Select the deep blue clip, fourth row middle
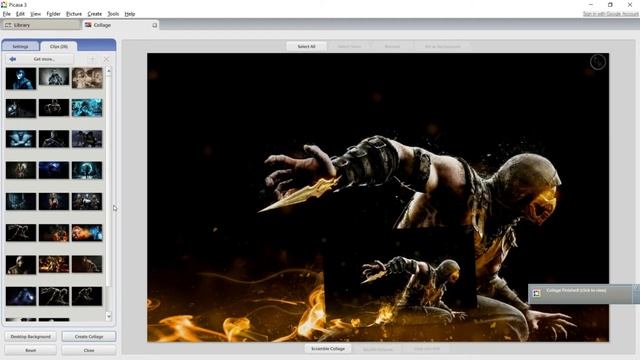Viewport: 640px width, 360px height. (54, 170)
